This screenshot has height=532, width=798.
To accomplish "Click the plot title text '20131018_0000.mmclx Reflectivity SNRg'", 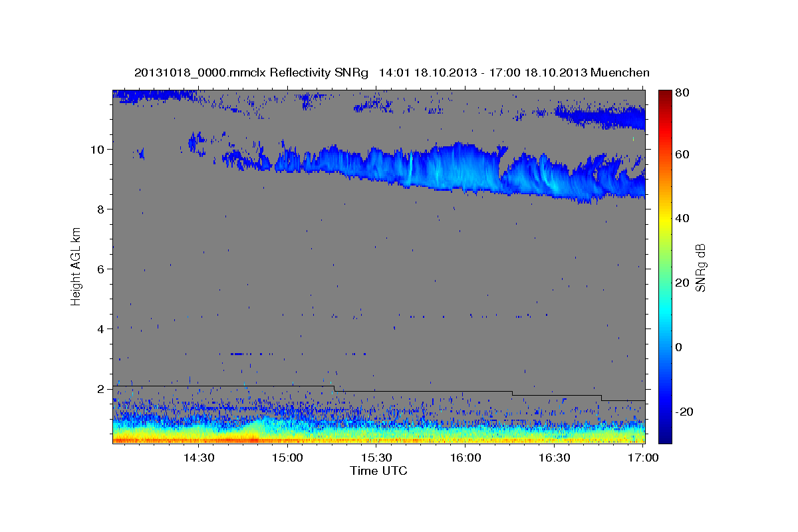I will (x=251, y=72).
